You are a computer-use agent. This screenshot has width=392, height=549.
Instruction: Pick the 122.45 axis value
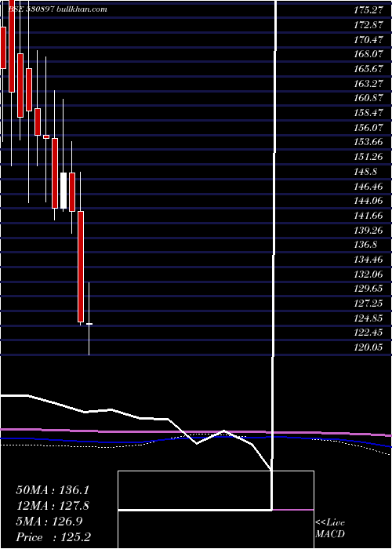coord(368,333)
